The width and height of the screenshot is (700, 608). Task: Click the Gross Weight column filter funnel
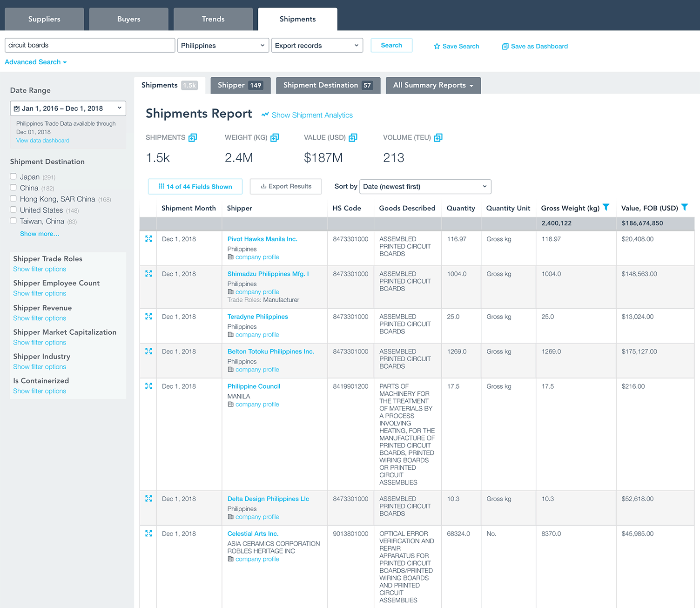point(606,207)
